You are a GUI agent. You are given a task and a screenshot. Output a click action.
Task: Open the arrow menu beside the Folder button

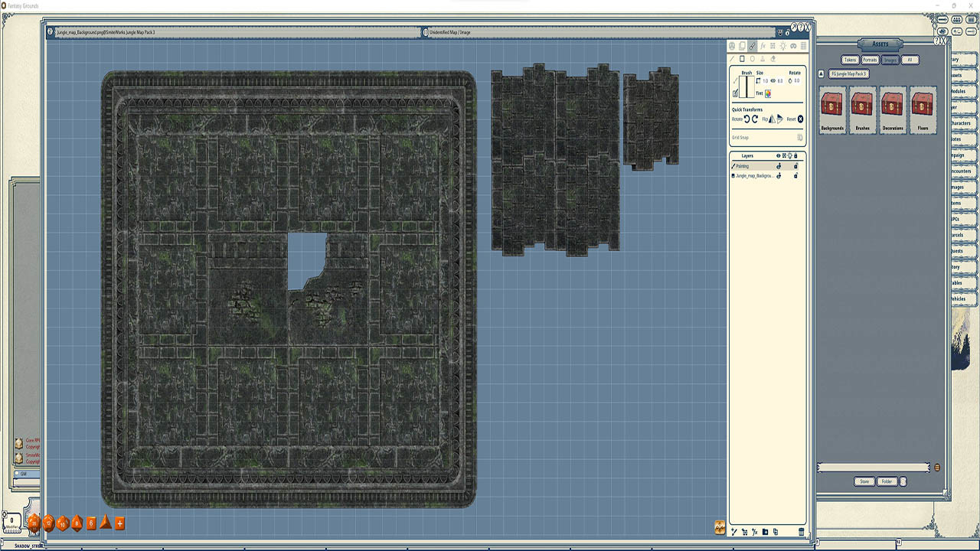[x=903, y=481]
